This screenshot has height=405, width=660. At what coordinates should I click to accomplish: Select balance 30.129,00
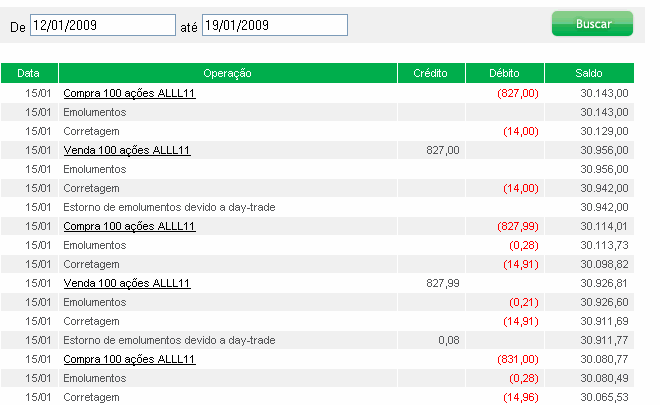(x=604, y=131)
